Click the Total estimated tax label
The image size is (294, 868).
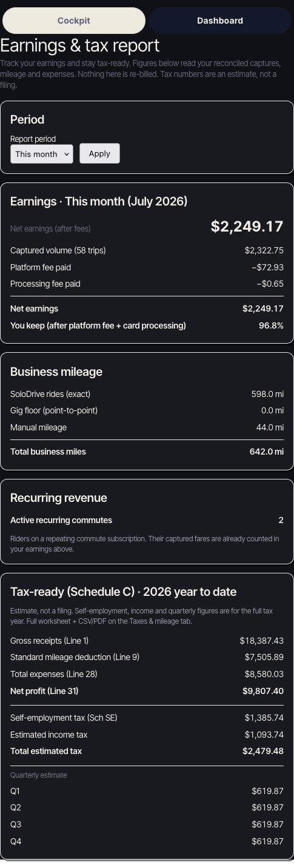click(x=46, y=751)
